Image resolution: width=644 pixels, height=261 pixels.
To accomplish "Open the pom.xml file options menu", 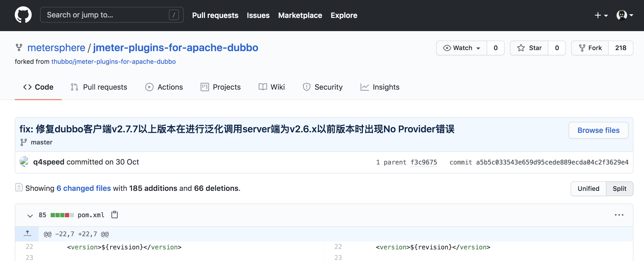I will pos(619,215).
